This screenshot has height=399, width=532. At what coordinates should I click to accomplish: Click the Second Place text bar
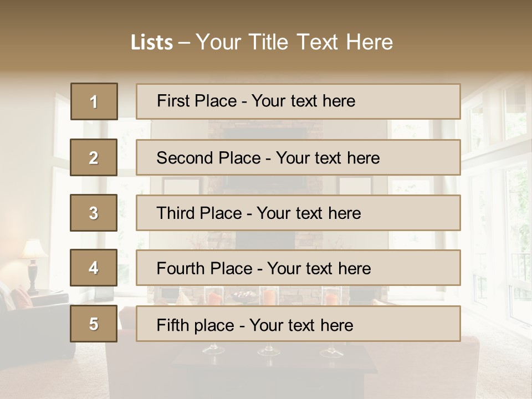tap(298, 157)
